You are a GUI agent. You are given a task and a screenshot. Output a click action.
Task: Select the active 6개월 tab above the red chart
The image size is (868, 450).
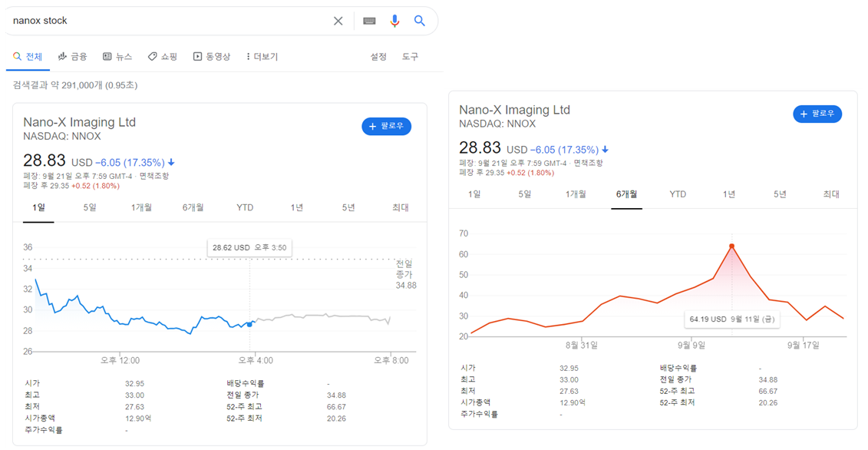coord(627,194)
